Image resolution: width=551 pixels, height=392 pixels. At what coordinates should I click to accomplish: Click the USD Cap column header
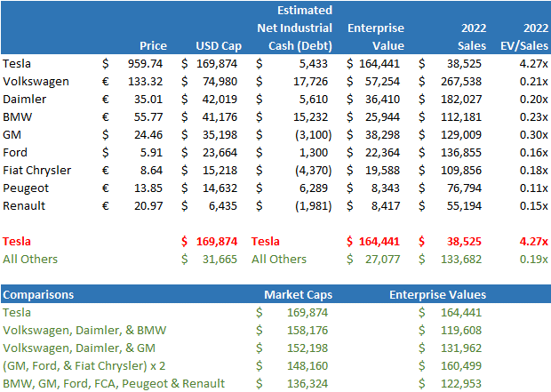[219, 45]
